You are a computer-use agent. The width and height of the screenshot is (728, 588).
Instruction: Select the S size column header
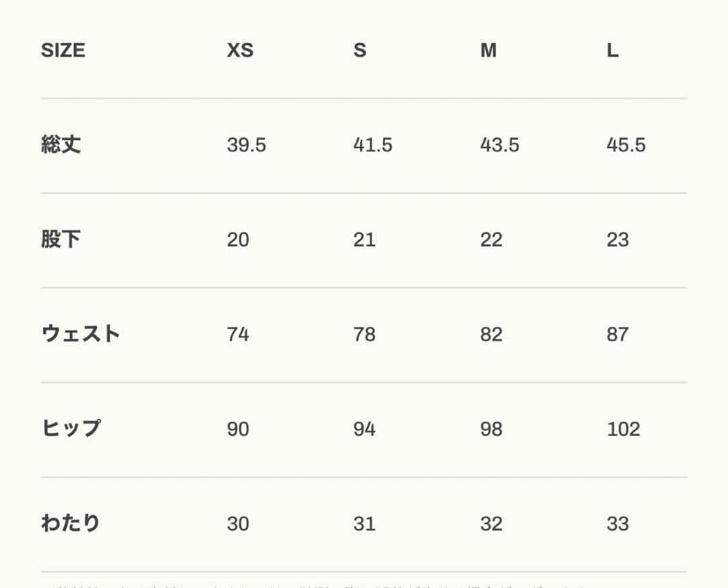(360, 51)
